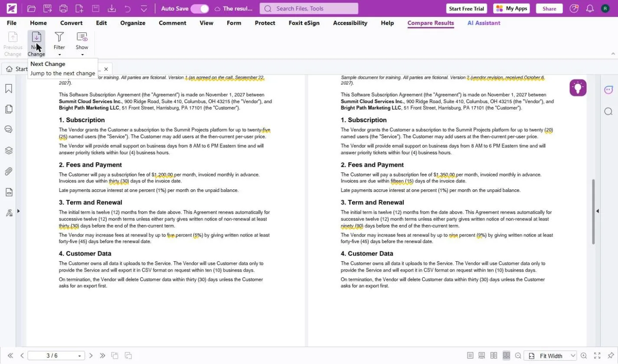Viewport: 618px width, 364px height.
Task: Open the Protect ribbon tab
Action: click(x=265, y=23)
